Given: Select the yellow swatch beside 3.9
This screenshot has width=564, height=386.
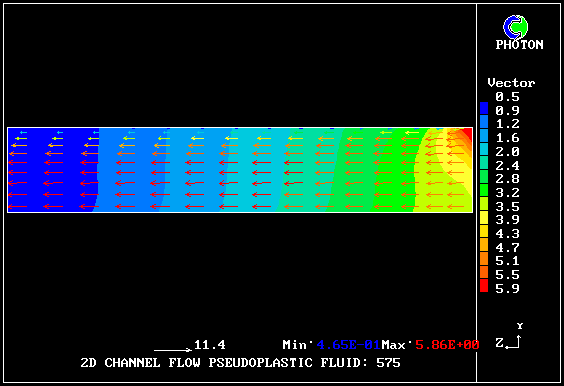Looking at the screenshot, I should tap(484, 218).
